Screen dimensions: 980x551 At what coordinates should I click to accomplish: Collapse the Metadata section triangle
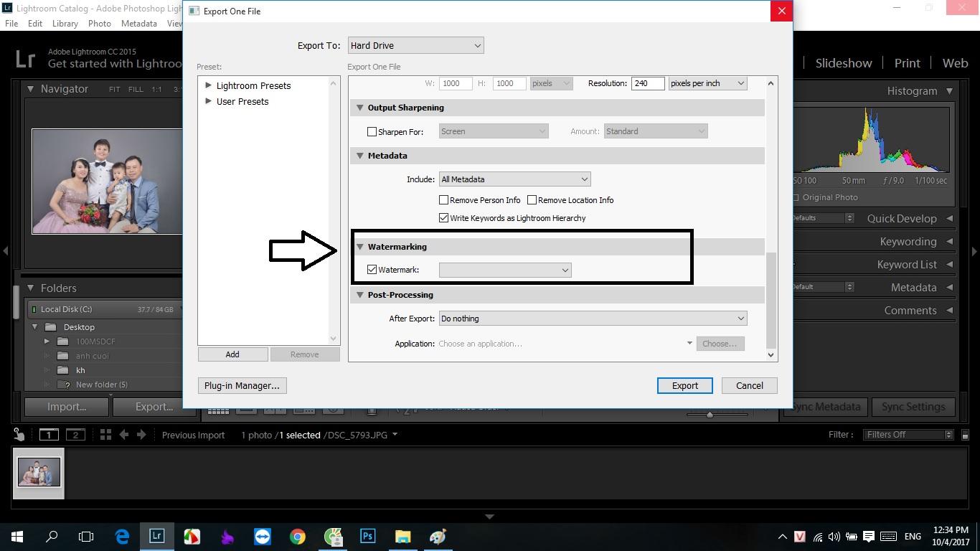click(x=360, y=155)
